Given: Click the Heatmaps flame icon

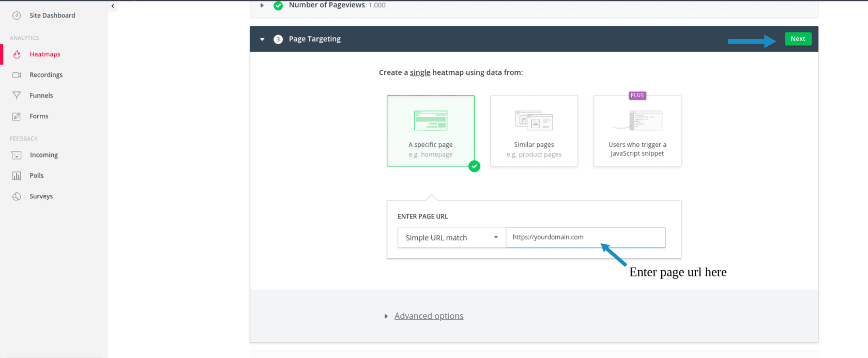Looking at the screenshot, I should pyautogui.click(x=17, y=54).
